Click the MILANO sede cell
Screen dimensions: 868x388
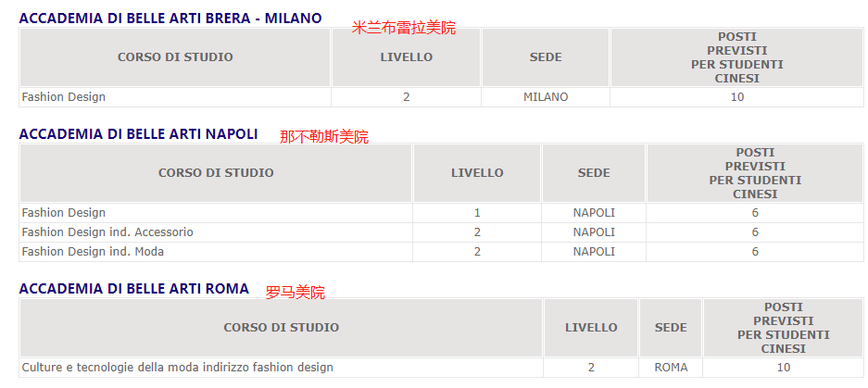point(545,96)
